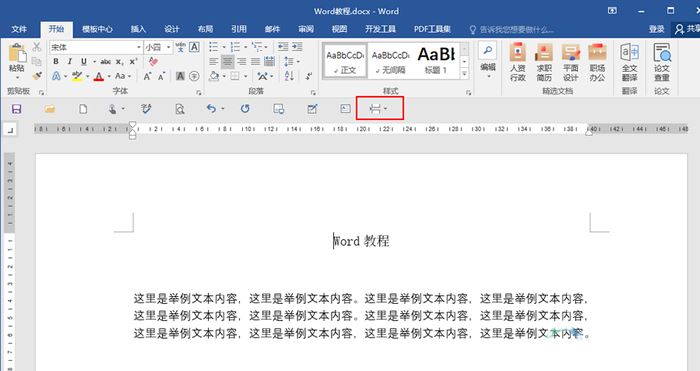Toggle Italic formatting
This screenshot has width=700, height=371.
tap(70, 62)
